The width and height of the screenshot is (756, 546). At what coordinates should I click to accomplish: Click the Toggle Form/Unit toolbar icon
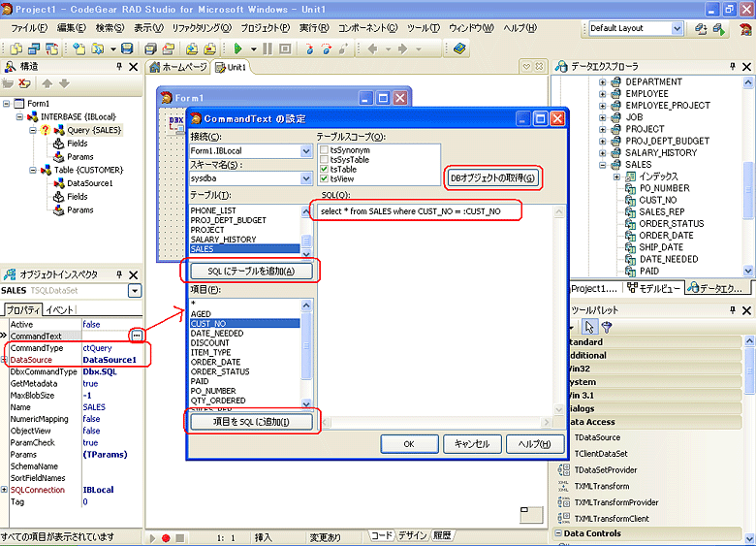(x=51, y=48)
